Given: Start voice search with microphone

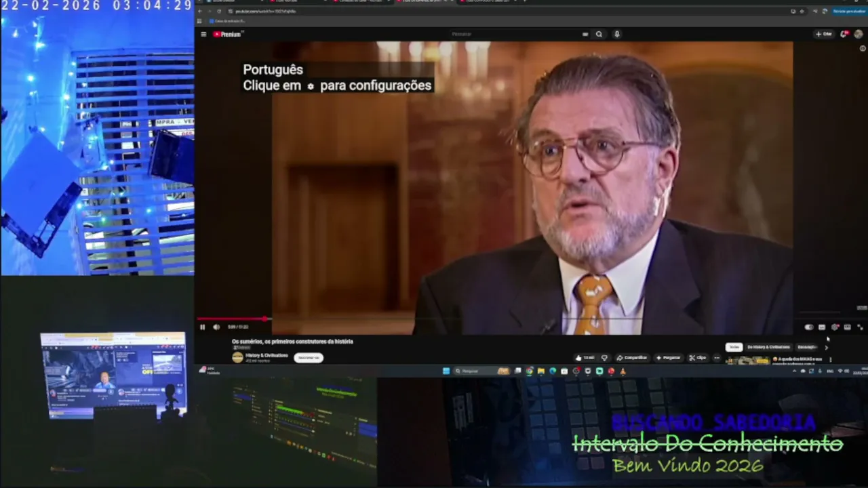Looking at the screenshot, I should tap(616, 34).
